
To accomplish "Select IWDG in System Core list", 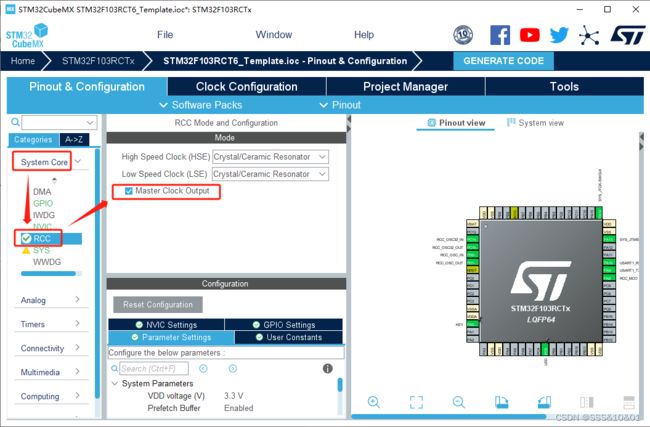I will click(44, 215).
